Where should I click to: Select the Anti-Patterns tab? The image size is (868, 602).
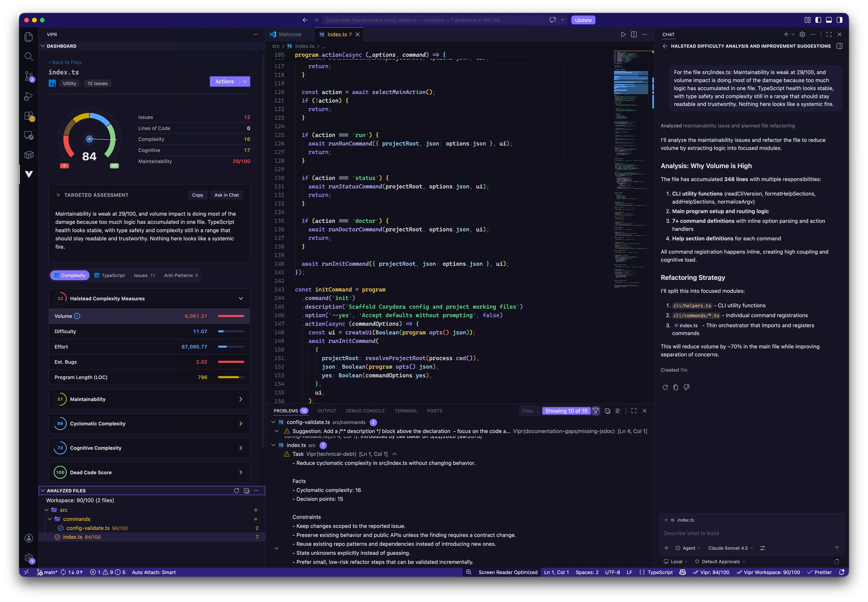181,275
